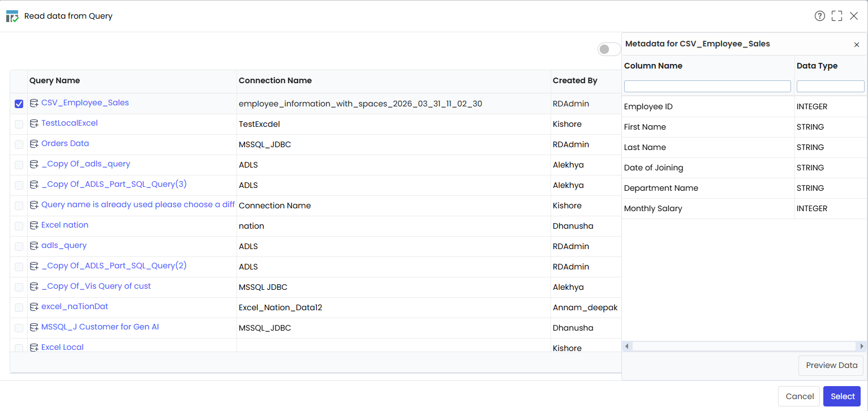The width and height of the screenshot is (868, 411).
Task: Click the database icon beside _Copy Of_Vis Query of cust
Action: click(34, 286)
